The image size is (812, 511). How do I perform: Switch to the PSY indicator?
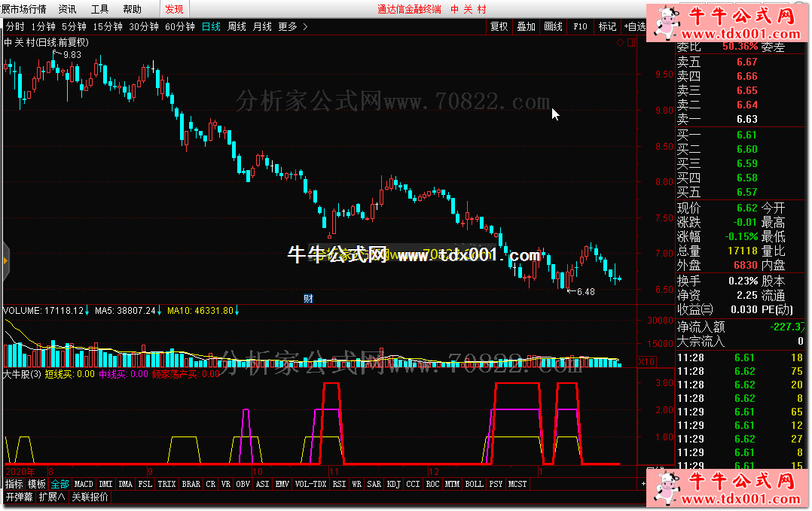pyautogui.click(x=496, y=484)
